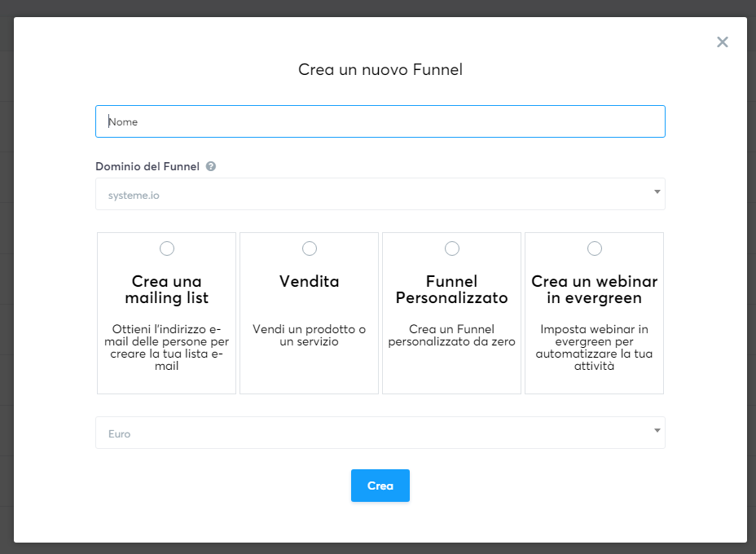
Task: Select the Crea un webinar in evergreen radio button
Action: (594, 248)
